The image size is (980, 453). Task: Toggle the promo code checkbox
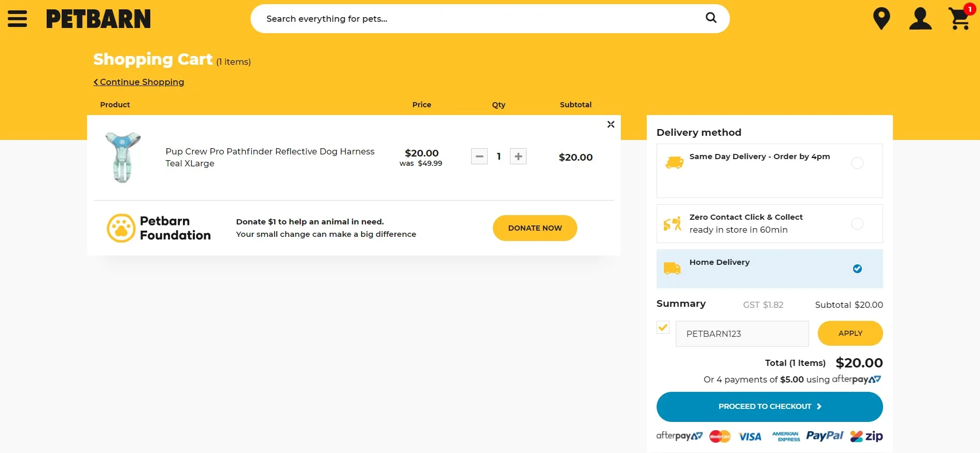[663, 328]
